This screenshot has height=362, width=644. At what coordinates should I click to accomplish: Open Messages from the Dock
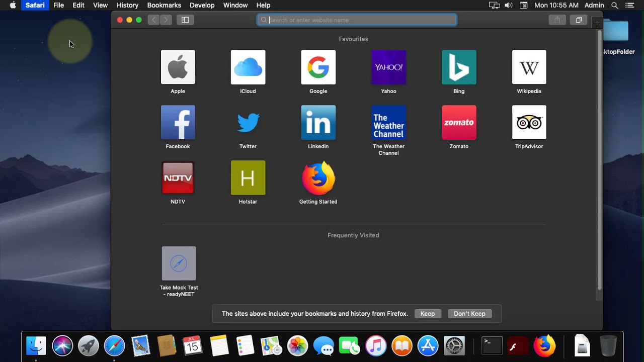point(324,346)
